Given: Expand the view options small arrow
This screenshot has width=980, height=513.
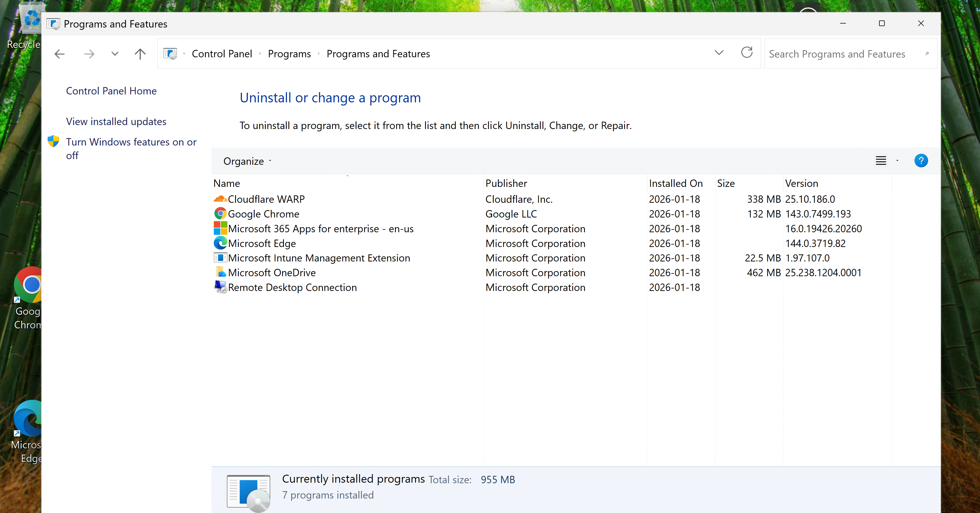Looking at the screenshot, I should coord(897,161).
